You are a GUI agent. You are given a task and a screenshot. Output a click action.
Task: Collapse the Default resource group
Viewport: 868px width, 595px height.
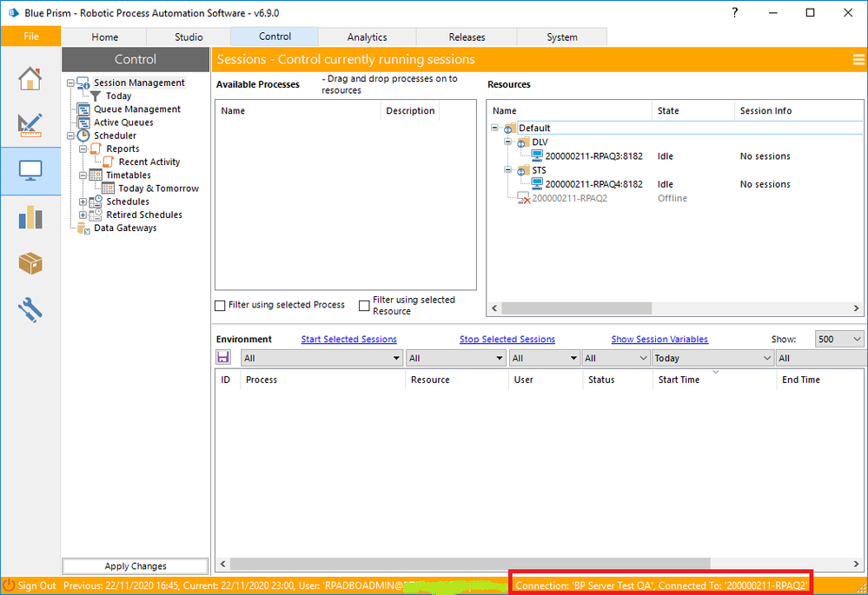point(494,129)
